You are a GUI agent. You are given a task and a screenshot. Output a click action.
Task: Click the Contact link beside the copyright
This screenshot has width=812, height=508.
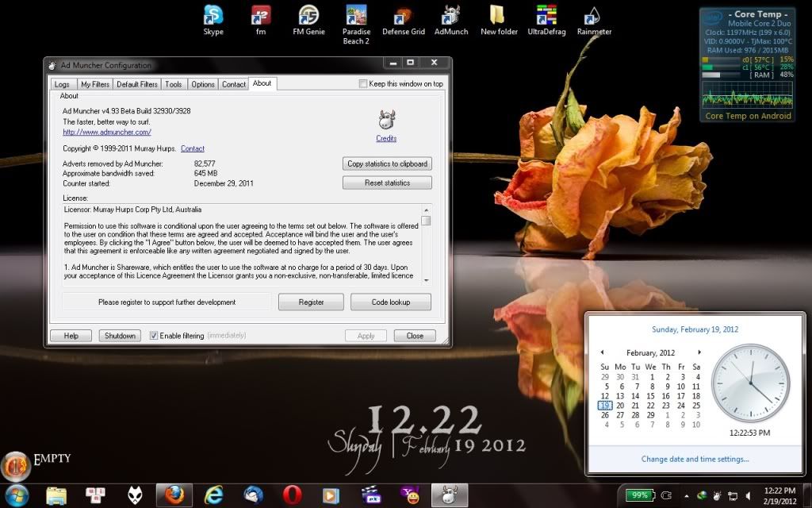(193, 148)
